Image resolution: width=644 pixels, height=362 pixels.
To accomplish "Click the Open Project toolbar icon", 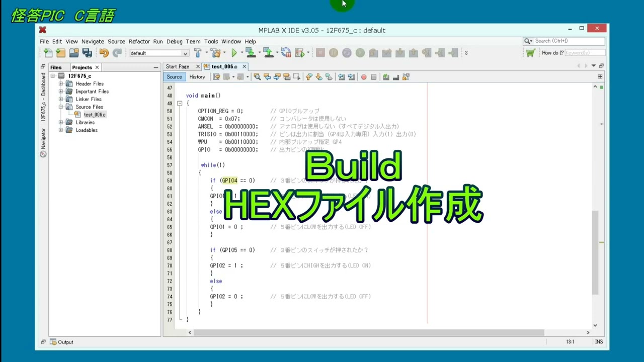I will tap(73, 53).
